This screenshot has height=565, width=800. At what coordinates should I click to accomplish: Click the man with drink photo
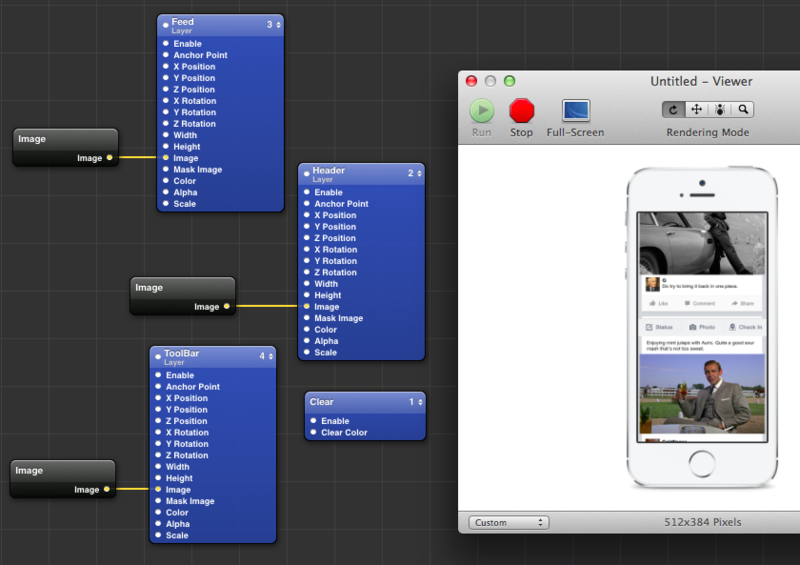tap(702, 394)
